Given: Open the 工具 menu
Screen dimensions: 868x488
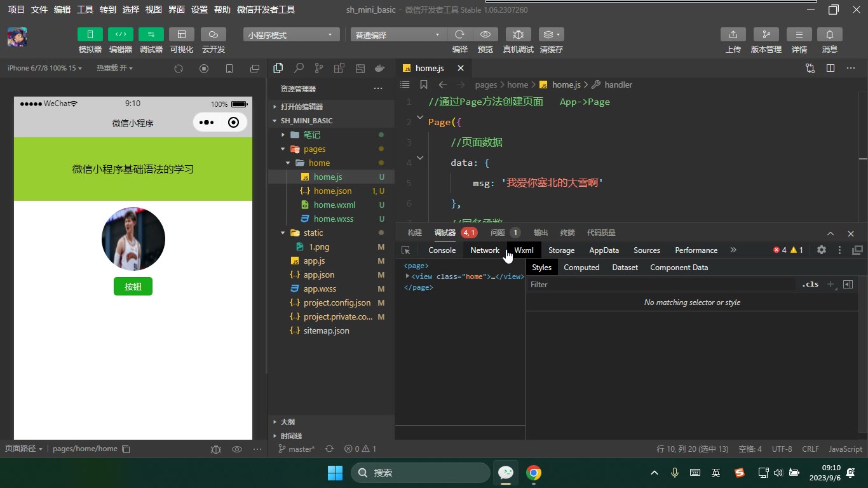Looking at the screenshot, I should (85, 10).
